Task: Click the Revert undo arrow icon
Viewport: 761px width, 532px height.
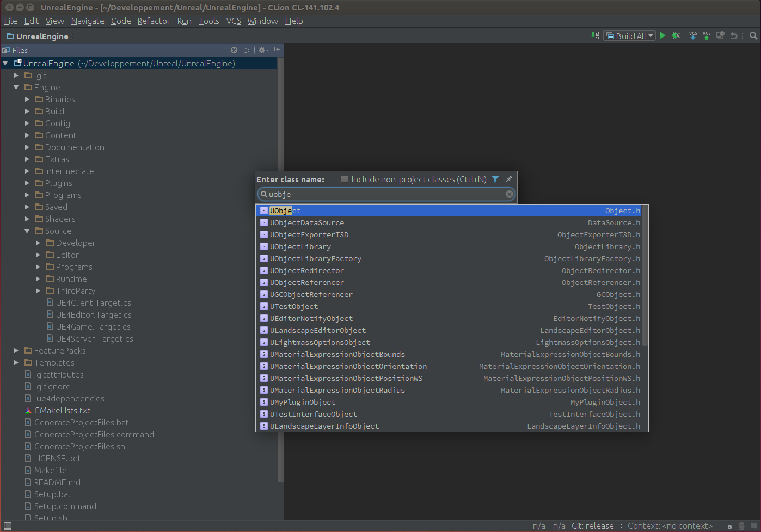Action: [734, 35]
